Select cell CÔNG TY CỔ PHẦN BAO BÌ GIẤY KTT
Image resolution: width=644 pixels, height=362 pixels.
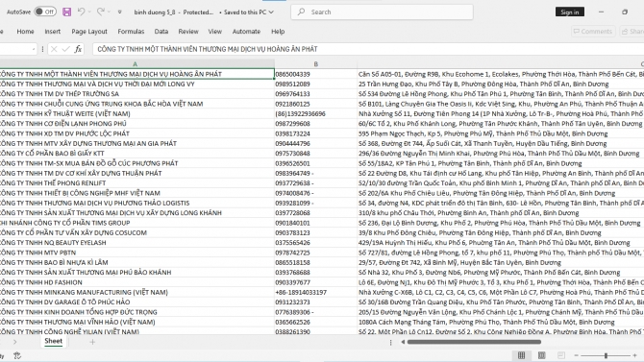point(136,154)
